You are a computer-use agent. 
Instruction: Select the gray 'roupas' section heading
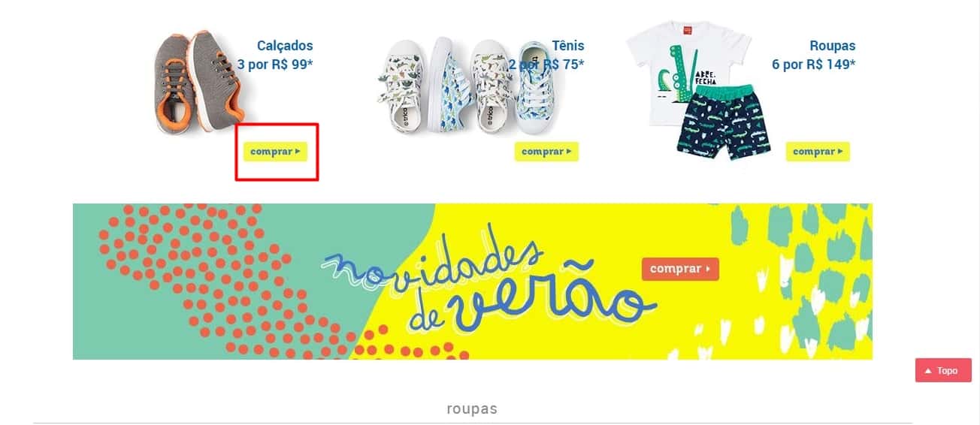(x=472, y=409)
